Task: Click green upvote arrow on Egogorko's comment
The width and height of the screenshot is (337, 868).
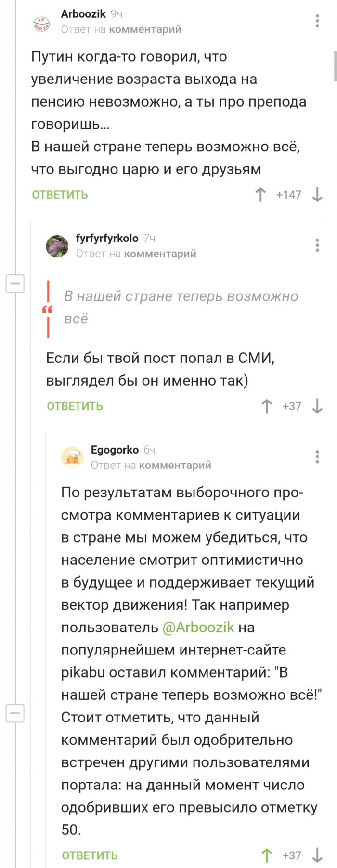Action: pyautogui.click(x=267, y=855)
